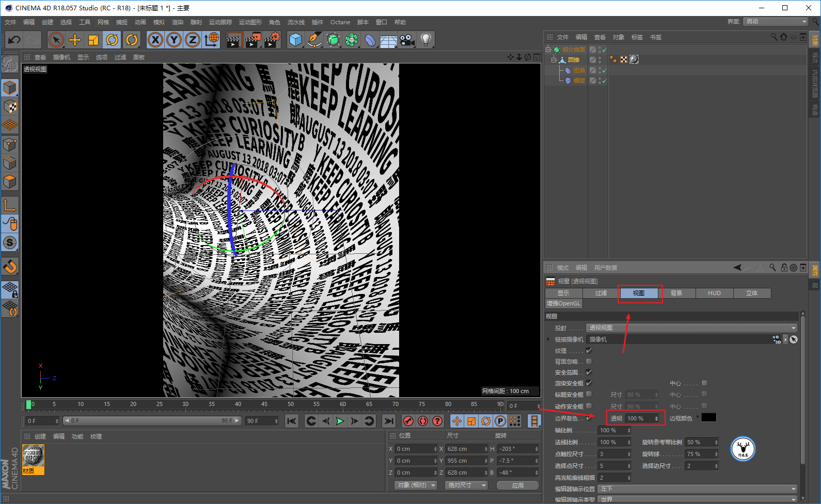Toggle the X axis lock
The width and height of the screenshot is (821, 504).
click(155, 40)
